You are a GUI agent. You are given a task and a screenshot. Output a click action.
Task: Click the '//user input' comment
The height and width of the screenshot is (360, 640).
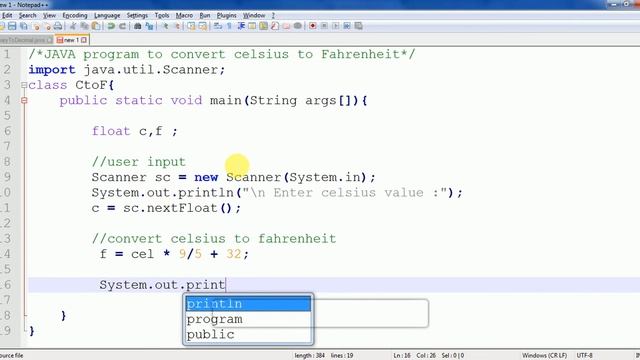pos(139,162)
